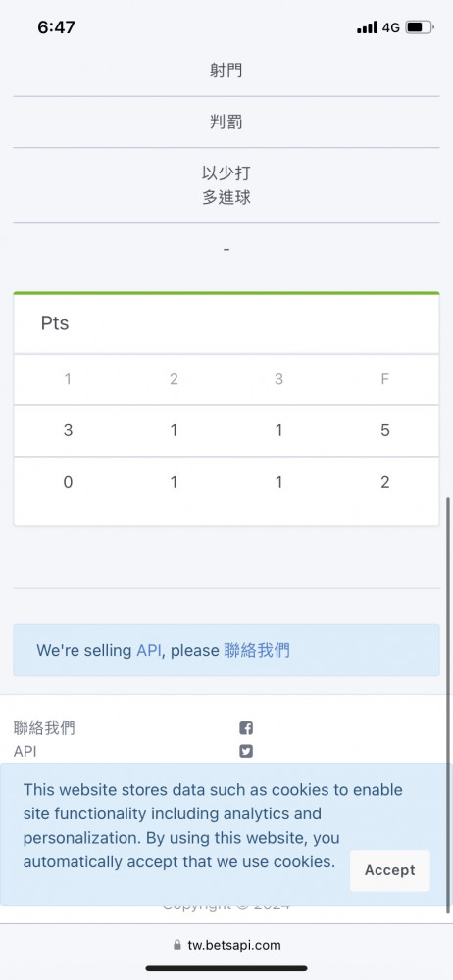
Task: Open the API link in selling banner
Action: tap(149, 650)
